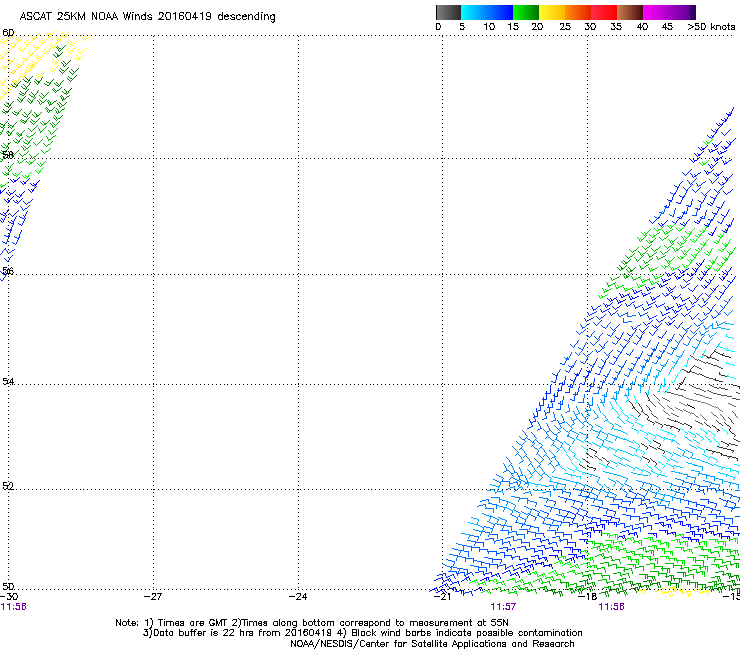This screenshot has width=740, height=650.
Task: Click the dark purple 45–50 knots segment
Action: [x=682, y=12]
